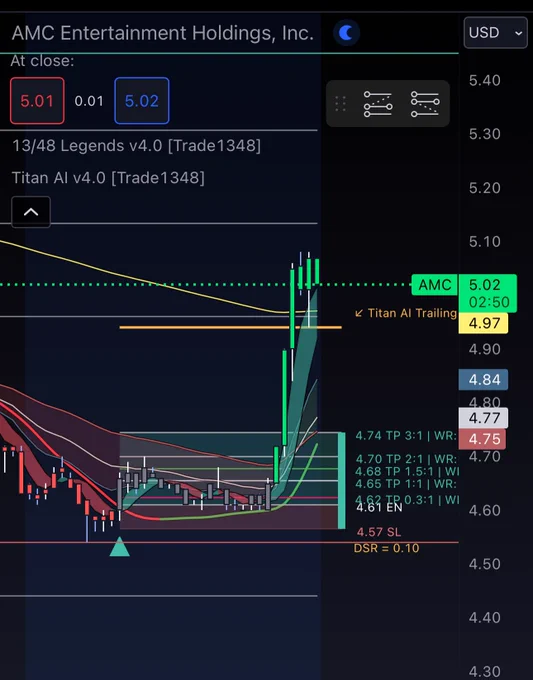533x680 pixels.
Task: Click the green AMC price label tag
Action: (x=435, y=285)
